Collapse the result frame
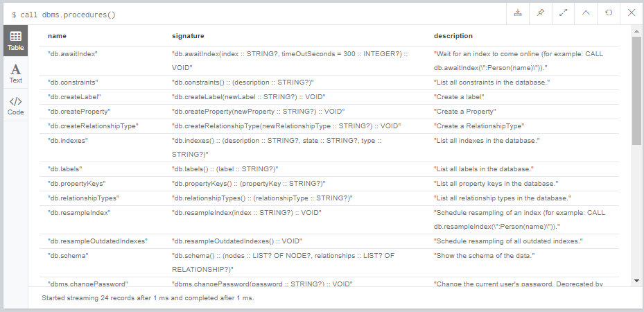This screenshot has width=644, height=312. [x=586, y=12]
